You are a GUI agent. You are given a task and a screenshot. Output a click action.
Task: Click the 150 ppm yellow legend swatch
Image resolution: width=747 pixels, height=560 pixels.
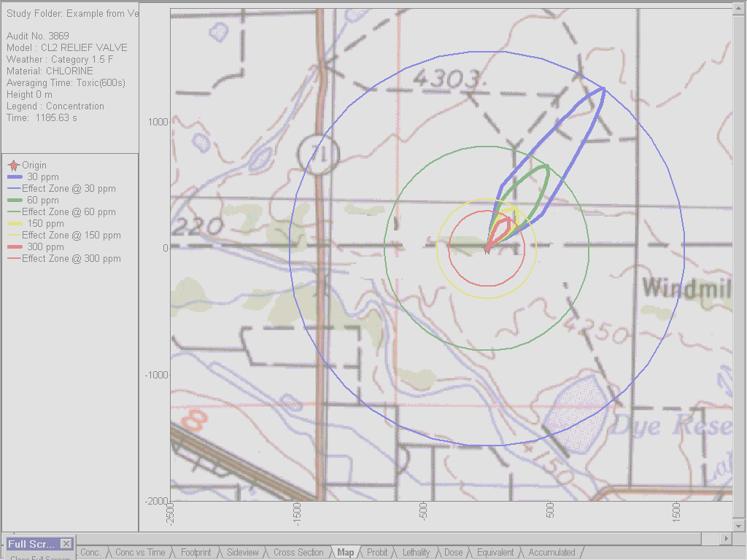[15, 224]
